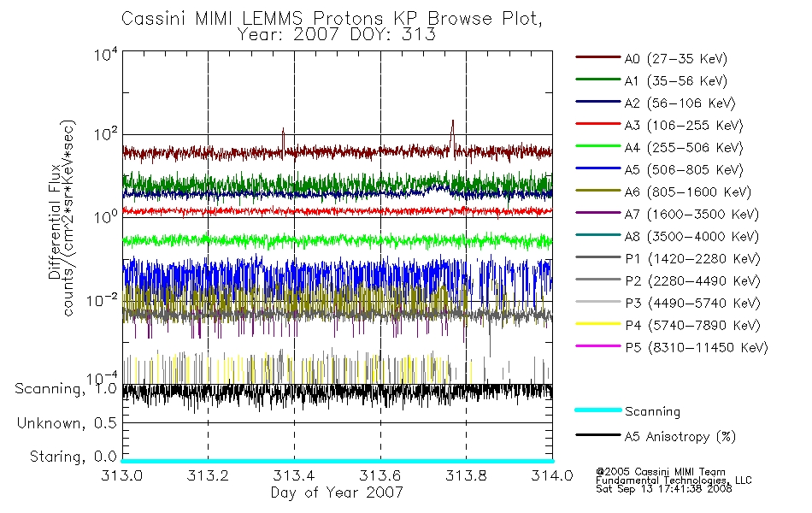This screenshot has height=513, width=812.
Task: Click the Unknown, 0.5 axis label
Action: (67, 423)
